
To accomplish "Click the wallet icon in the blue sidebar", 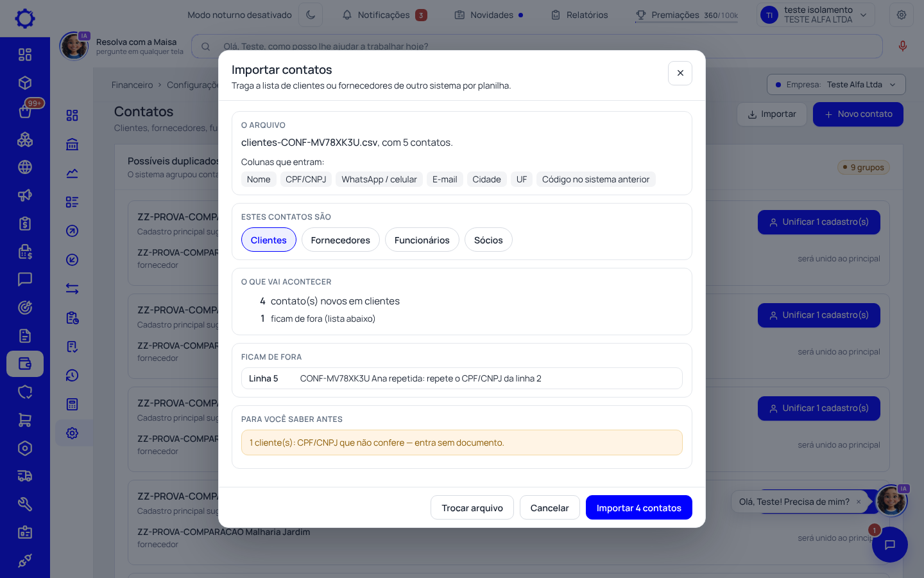I will coord(25,363).
